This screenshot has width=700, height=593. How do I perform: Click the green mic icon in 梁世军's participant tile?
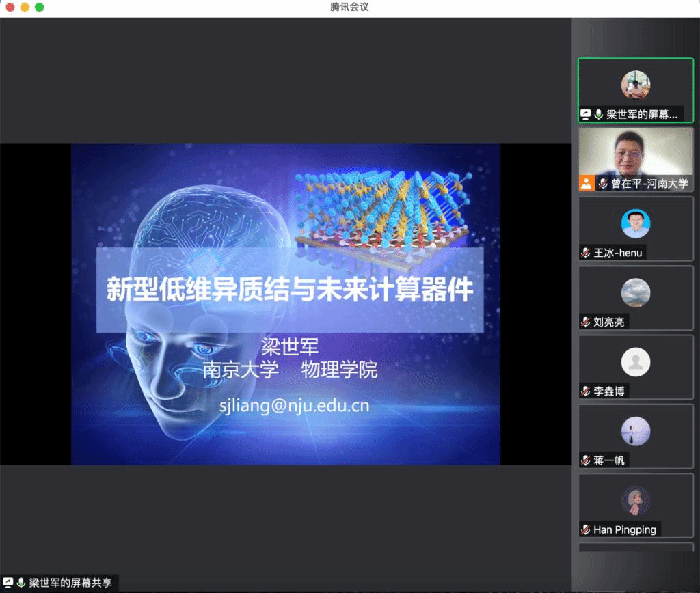(x=598, y=114)
